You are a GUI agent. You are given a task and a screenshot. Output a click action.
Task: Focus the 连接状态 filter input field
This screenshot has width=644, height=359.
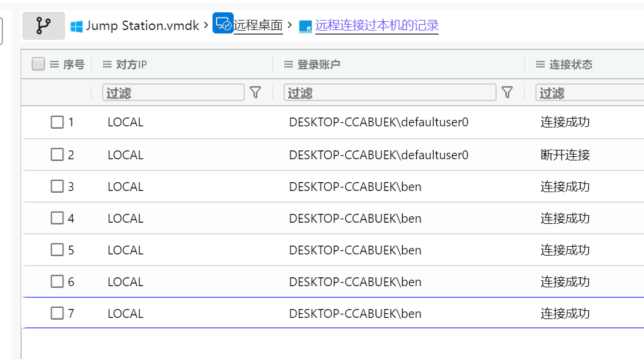pyautogui.click(x=590, y=92)
